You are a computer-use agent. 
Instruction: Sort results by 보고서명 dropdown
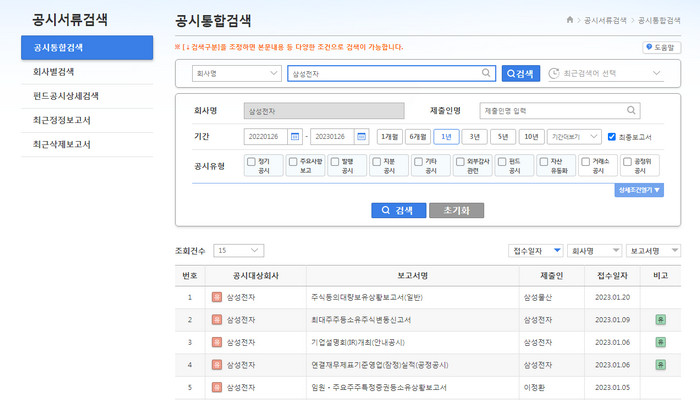(653, 251)
